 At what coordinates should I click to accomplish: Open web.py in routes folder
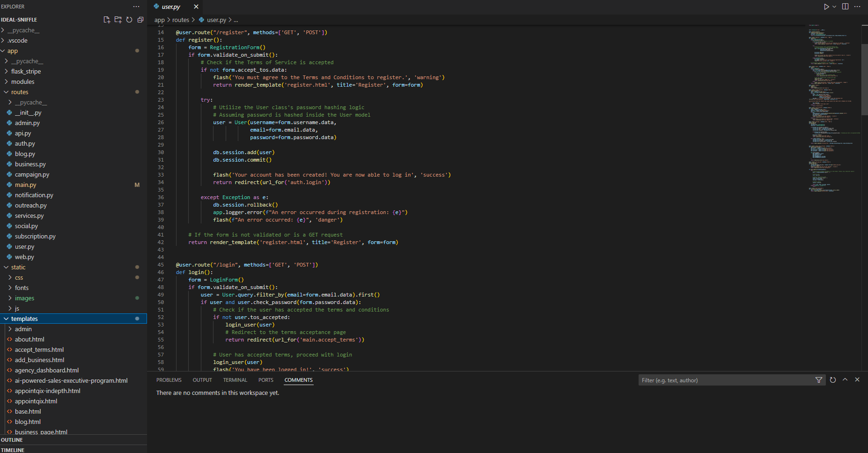[74, 257]
